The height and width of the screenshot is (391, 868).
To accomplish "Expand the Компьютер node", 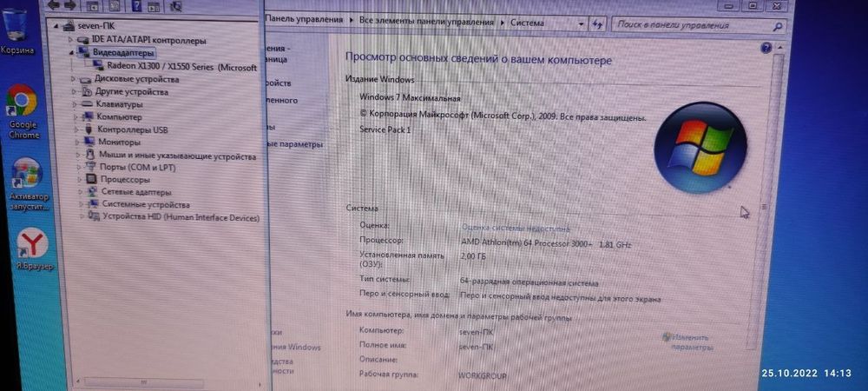I will tap(76, 116).
